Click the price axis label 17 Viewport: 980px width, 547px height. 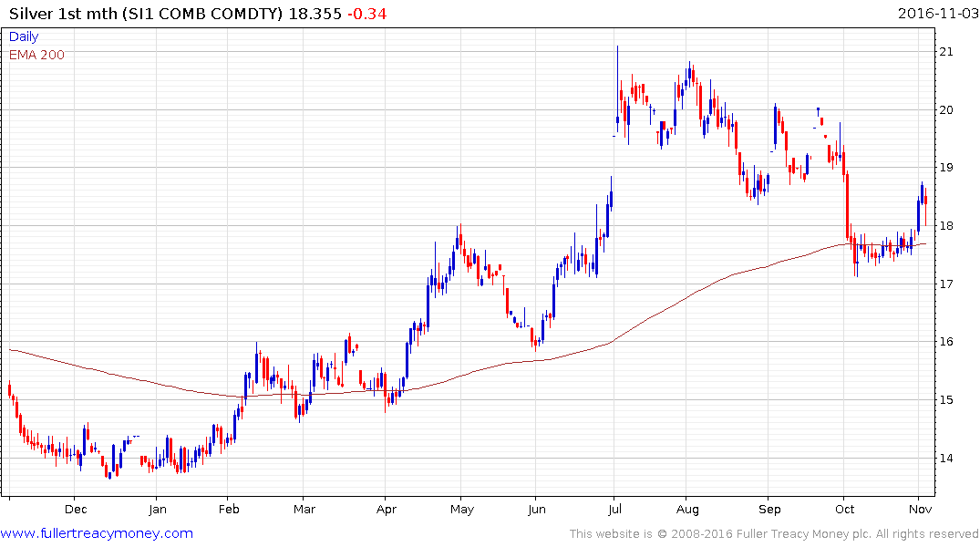[946, 284]
